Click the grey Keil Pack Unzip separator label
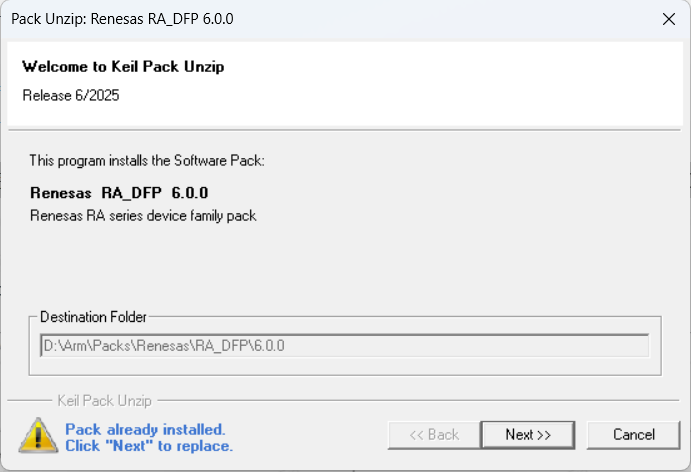 click(104, 401)
